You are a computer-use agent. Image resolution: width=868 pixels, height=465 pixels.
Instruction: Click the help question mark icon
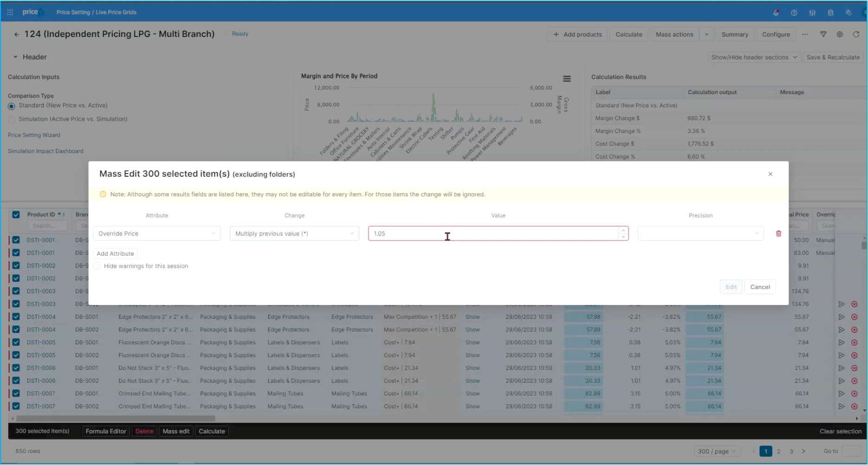click(794, 13)
